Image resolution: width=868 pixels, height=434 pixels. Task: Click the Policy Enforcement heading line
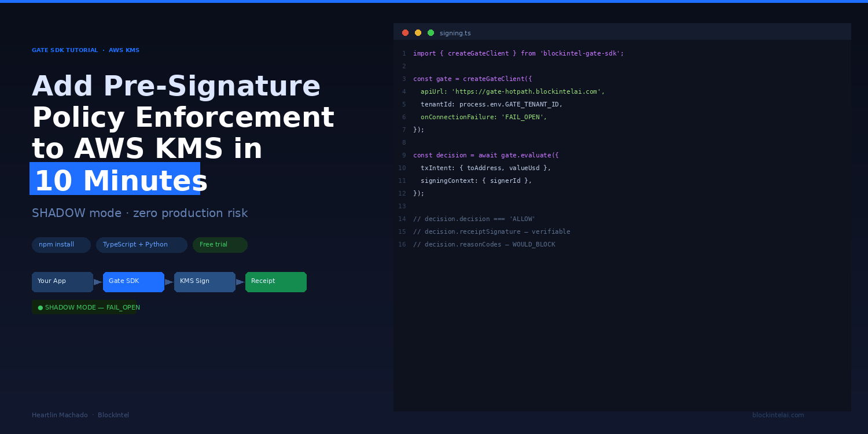click(x=183, y=118)
